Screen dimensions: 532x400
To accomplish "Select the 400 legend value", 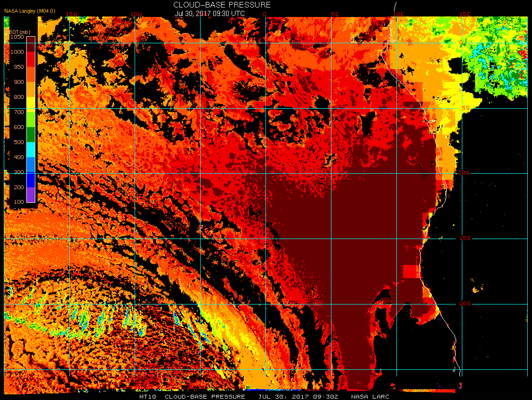I will click(19, 157).
